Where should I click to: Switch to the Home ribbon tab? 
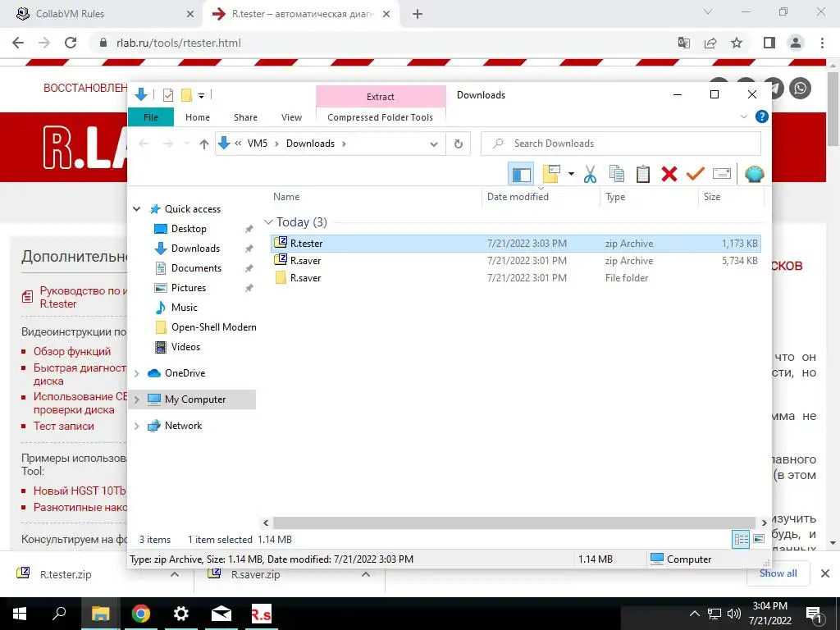click(x=198, y=117)
